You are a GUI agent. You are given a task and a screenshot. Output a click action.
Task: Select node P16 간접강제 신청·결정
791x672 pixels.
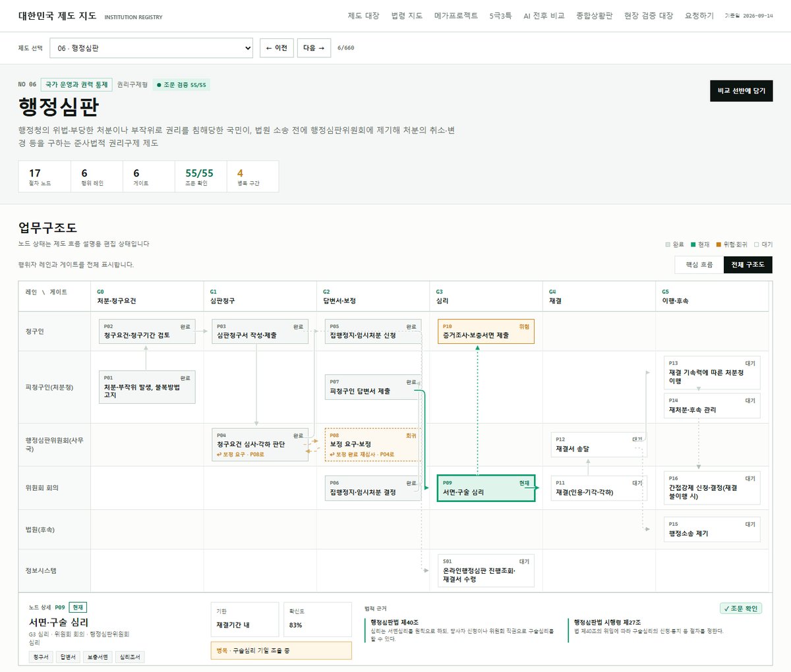(x=712, y=488)
